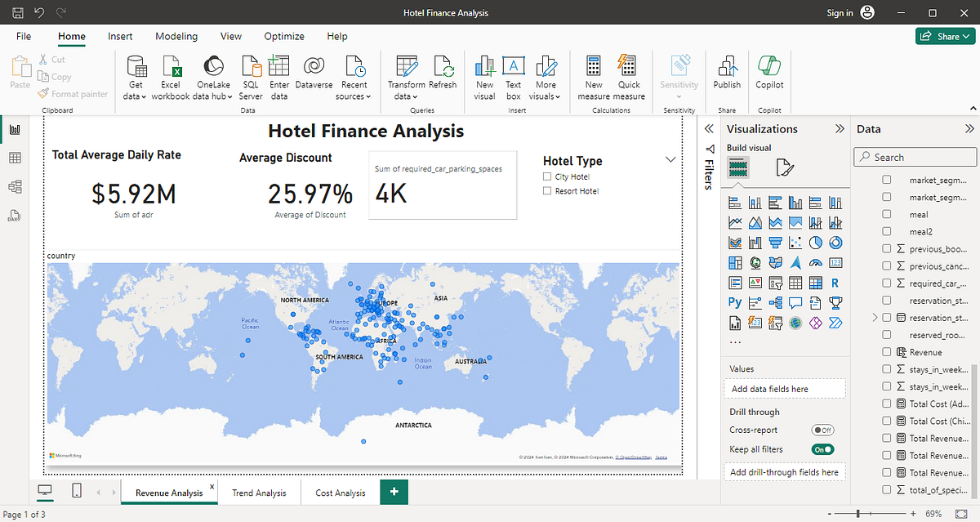This screenshot has width=980, height=522.
Task: Tick the Total Cost (Ad... field checkbox
Action: click(887, 404)
